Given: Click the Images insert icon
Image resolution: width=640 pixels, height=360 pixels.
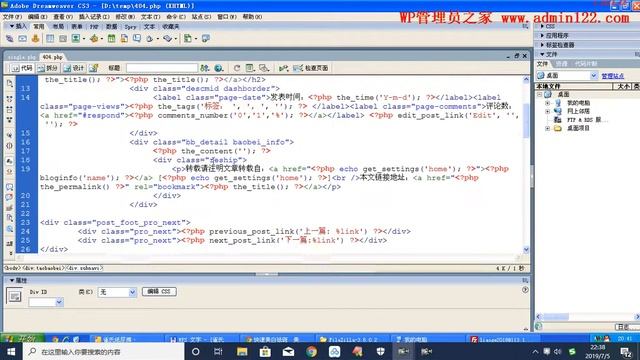Looking at the screenshot, I should click(76, 39).
